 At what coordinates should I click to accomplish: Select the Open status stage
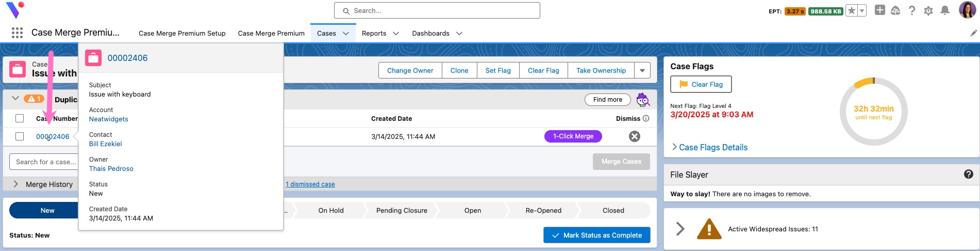pos(473,210)
